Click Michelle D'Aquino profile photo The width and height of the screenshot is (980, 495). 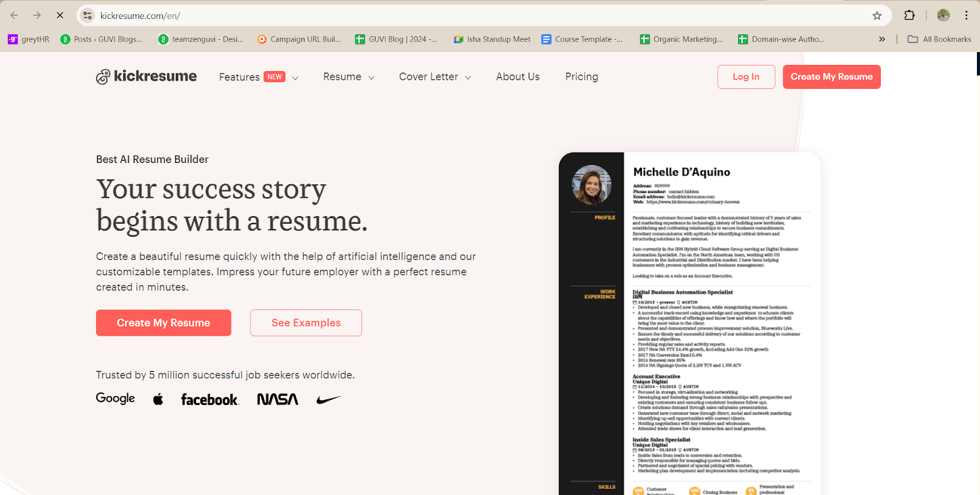[x=592, y=184]
